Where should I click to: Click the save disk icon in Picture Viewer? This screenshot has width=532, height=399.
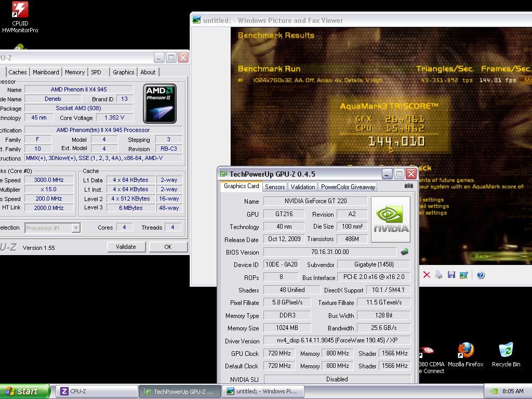click(451, 275)
